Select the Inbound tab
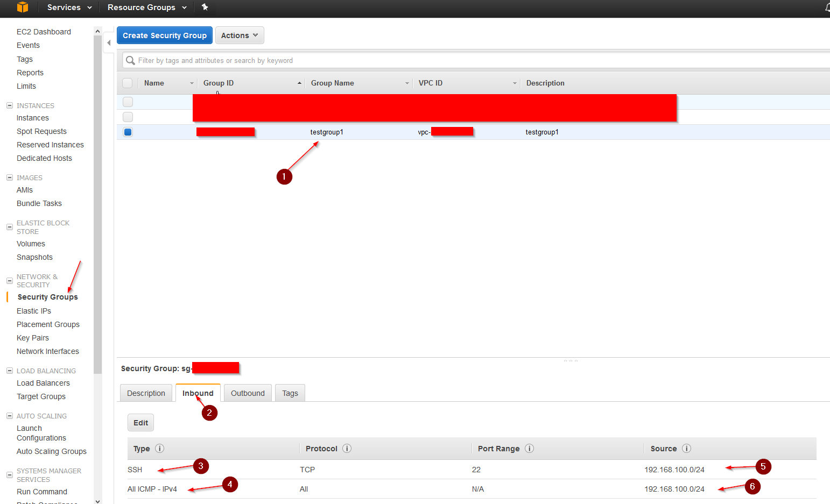 (x=198, y=393)
